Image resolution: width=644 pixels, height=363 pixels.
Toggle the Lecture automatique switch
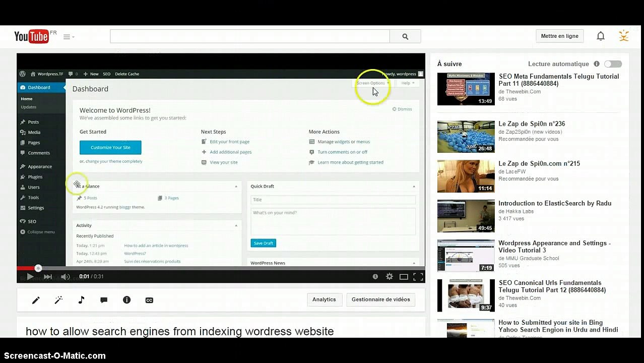click(x=613, y=64)
